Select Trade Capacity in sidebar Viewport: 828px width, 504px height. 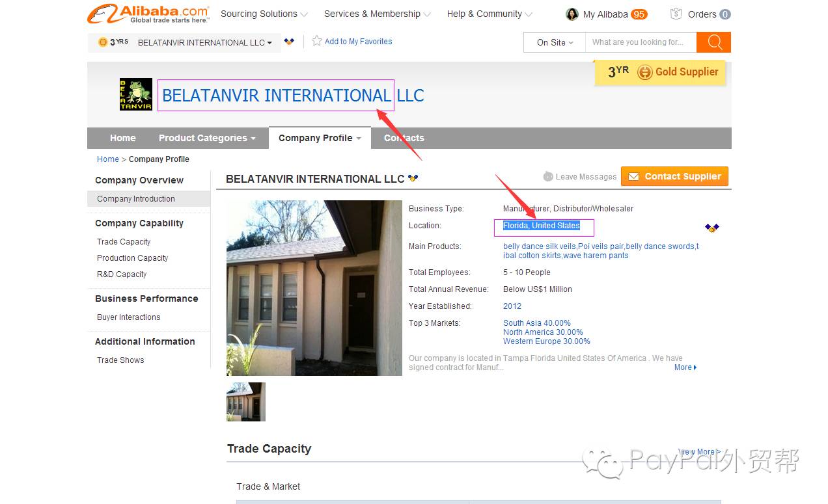(124, 241)
